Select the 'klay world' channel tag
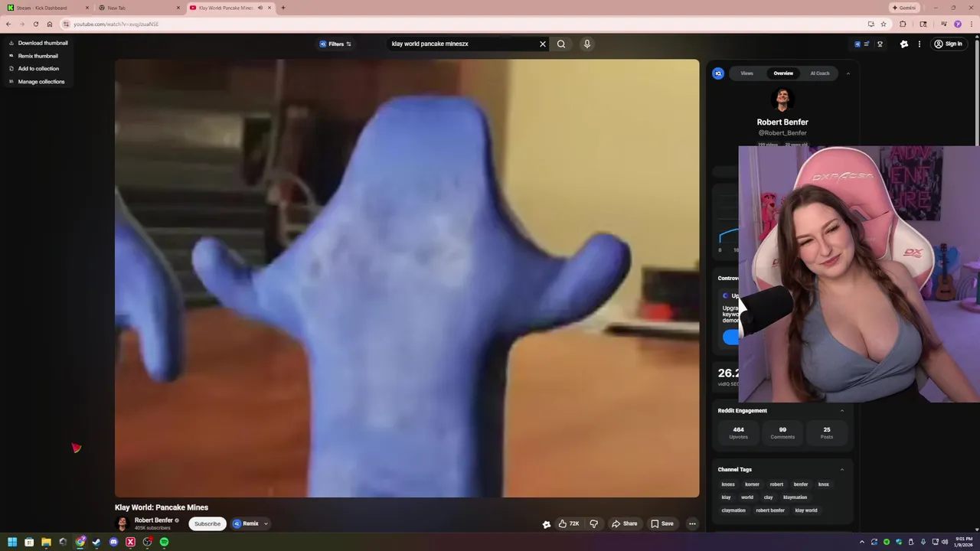Viewport: 980px width, 551px height. pos(806,510)
